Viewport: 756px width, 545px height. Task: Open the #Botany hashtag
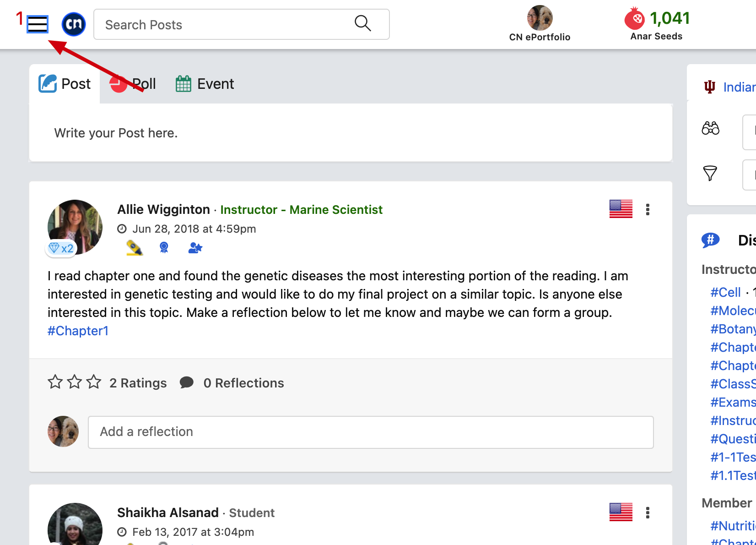[x=733, y=329]
